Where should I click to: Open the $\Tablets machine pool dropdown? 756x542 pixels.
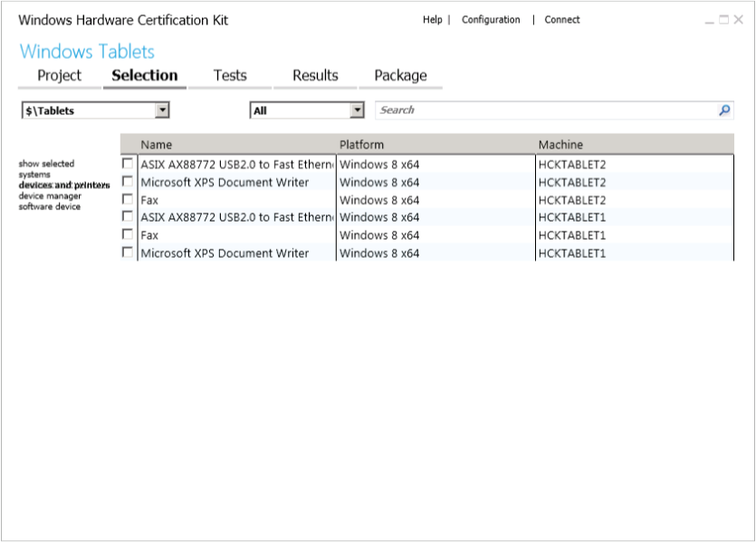point(163,109)
